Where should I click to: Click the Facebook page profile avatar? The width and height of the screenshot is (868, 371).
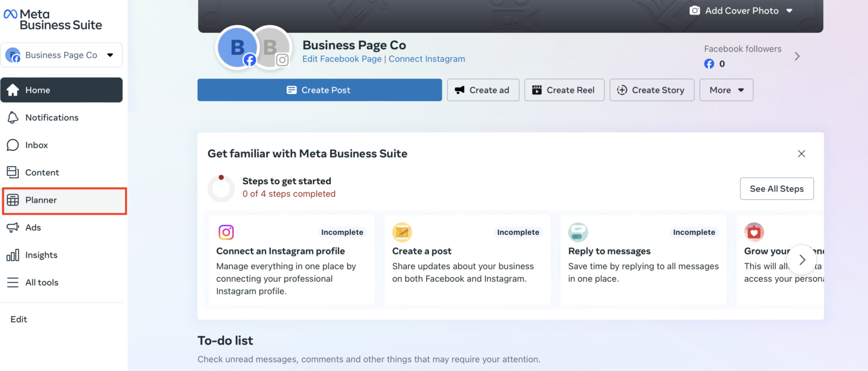237,48
